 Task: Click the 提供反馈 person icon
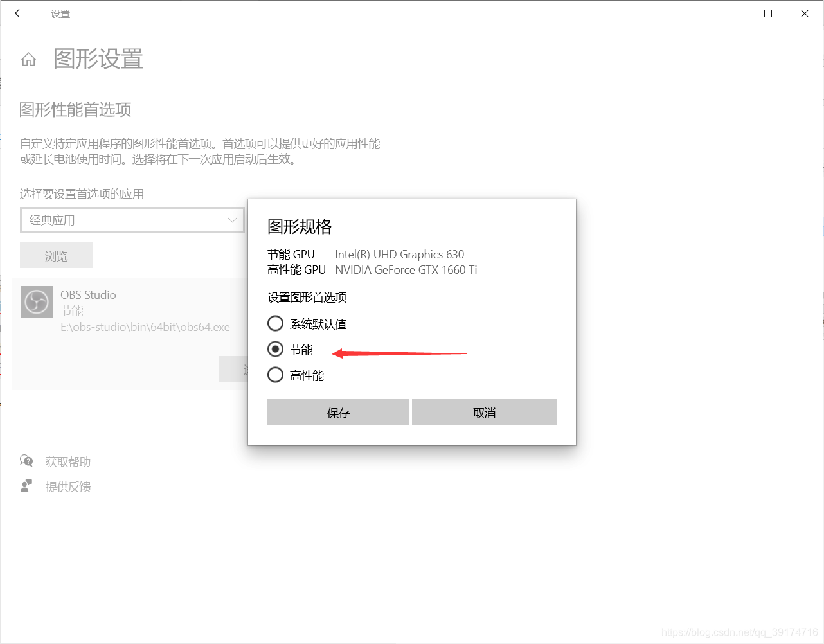(26, 487)
